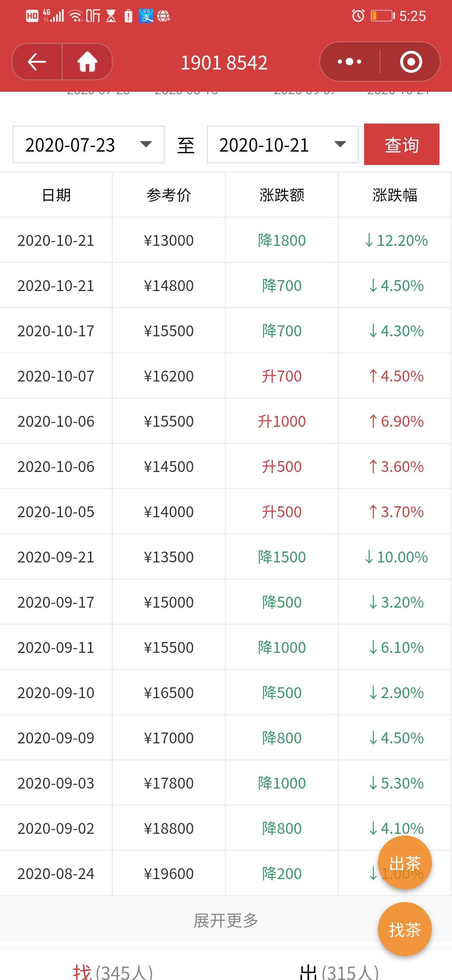Switch to the 出 (315人) tab
This screenshot has width=452, height=980.
[x=339, y=972]
